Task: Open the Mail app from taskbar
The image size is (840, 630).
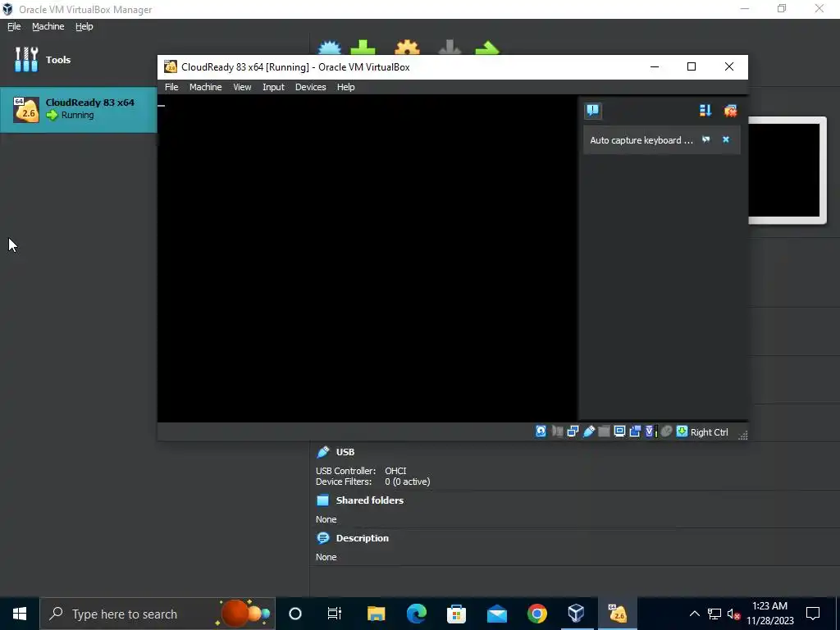Action: click(x=496, y=614)
